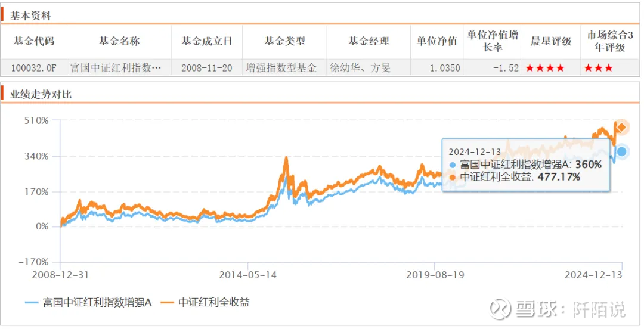Click 基金经理 column header
This screenshot has height=329, width=644.
(369, 41)
